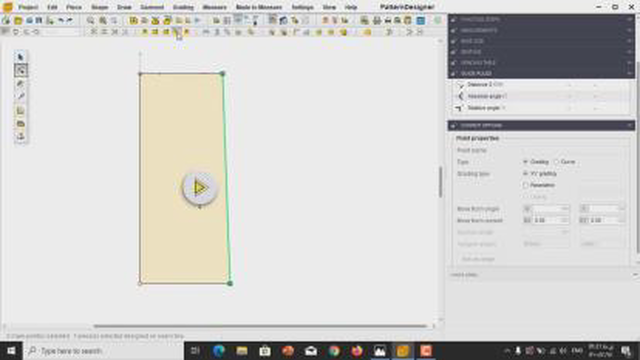640x360 pixels.
Task: Select the highlighted second tool in left toolbox
Action: point(21,70)
